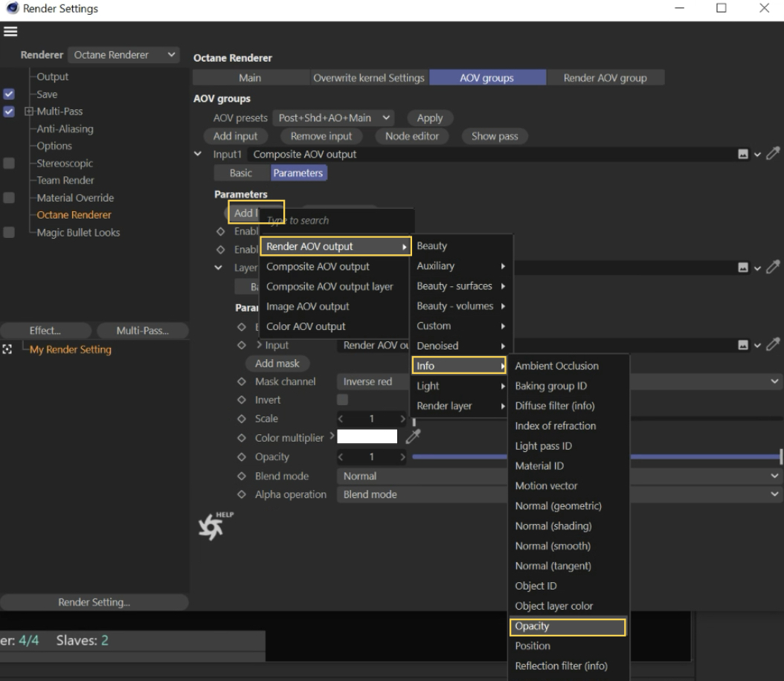Image resolution: width=784 pixels, height=681 pixels.
Task: Click the My Render Setting target icon
Action: pyautogui.click(x=7, y=349)
